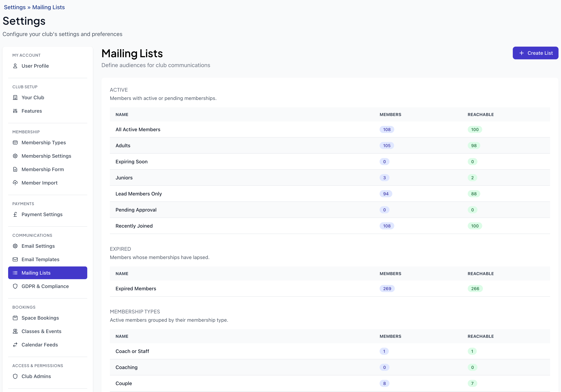Open Club Admins page
The height and width of the screenshot is (392, 561).
48,376
